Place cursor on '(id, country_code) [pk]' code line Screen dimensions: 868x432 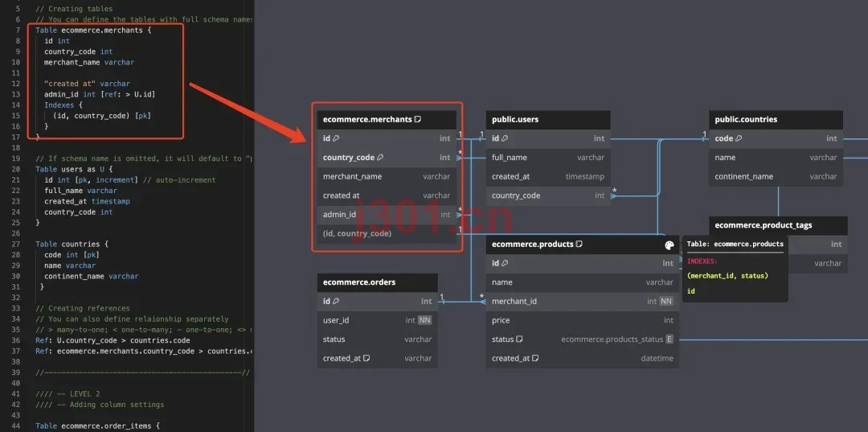(x=102, y=116)
